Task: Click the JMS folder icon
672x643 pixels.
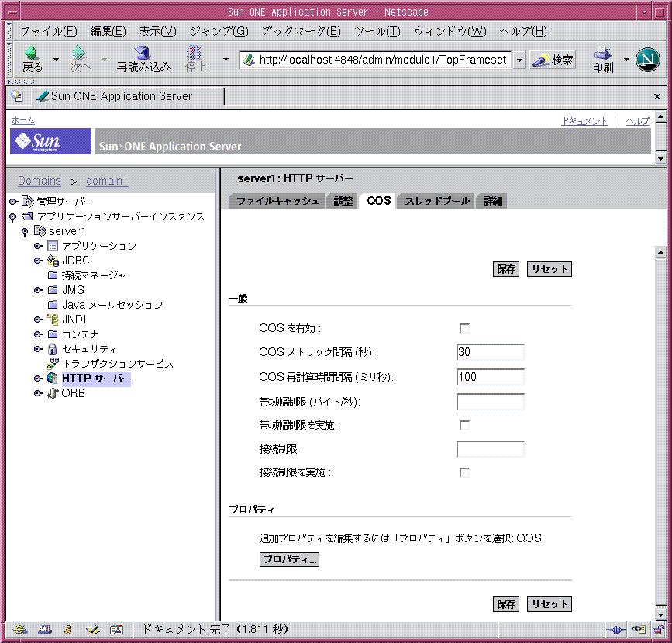Action: tap(53, 290)
